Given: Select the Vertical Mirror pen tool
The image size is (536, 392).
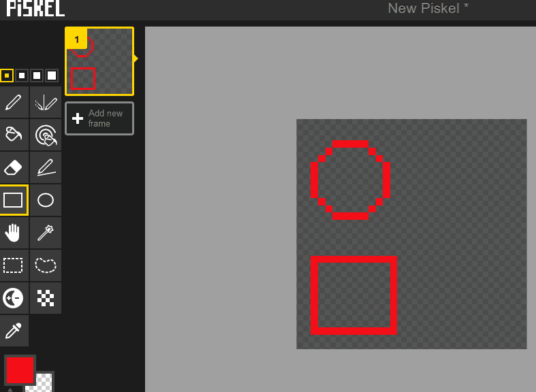Looking at the screenshot, I should (x=46, y=102).
